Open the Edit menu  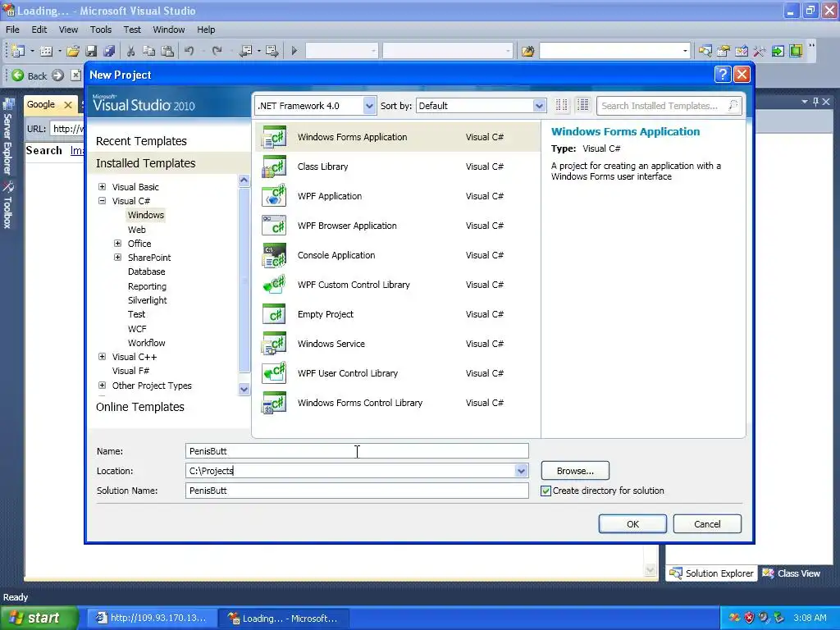(39, 30)
